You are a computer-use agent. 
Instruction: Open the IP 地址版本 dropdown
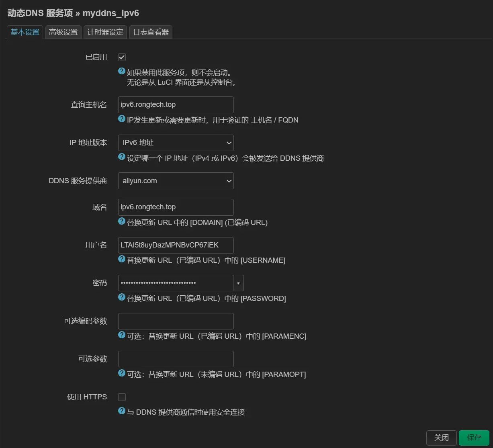176,143
